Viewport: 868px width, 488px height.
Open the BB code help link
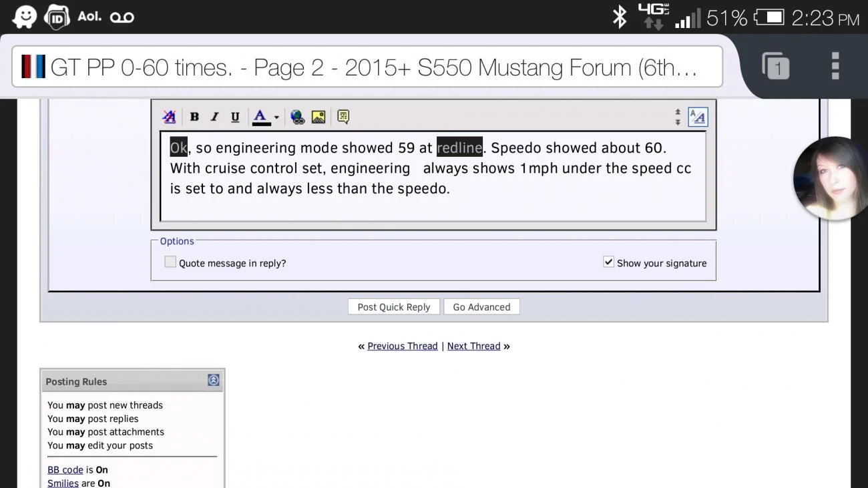[x=65, y=470]
